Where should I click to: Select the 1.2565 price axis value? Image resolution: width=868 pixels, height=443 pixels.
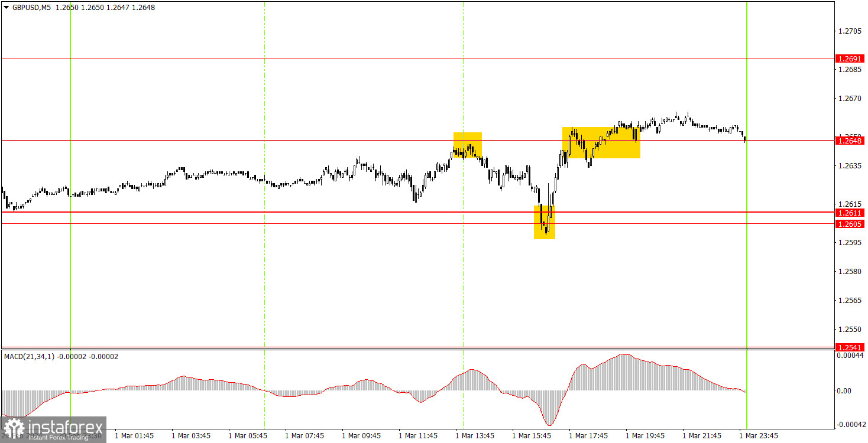[x=851, y=301]
